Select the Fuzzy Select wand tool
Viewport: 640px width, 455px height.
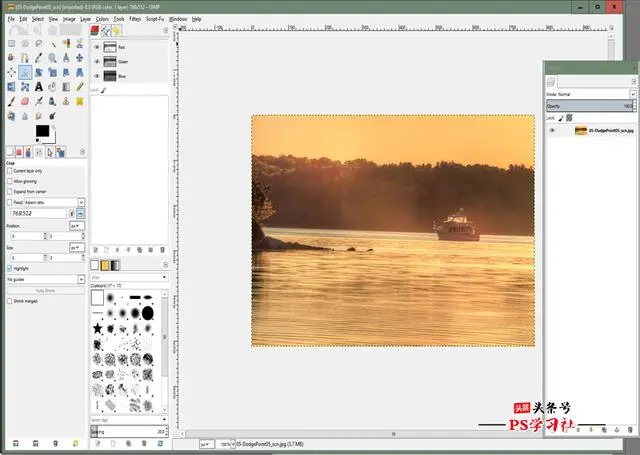pyautogui.click(x=52, y=43)
